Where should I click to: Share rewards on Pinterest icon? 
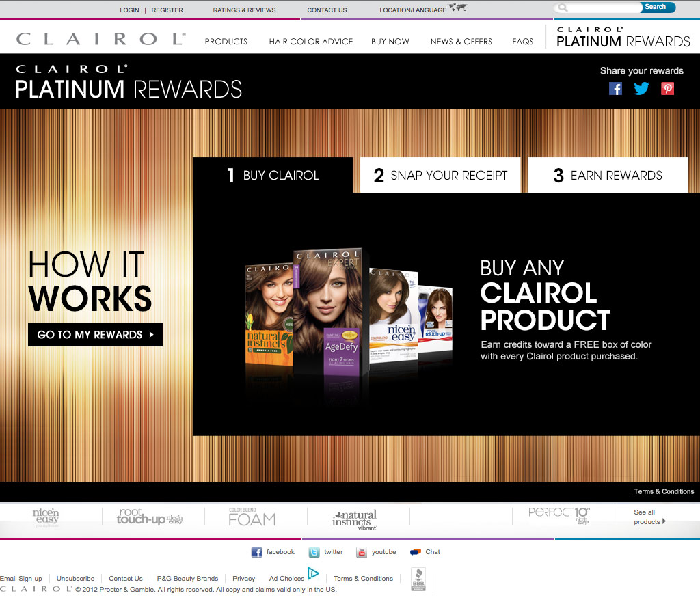pyautogui.click(x=667, y=89)
